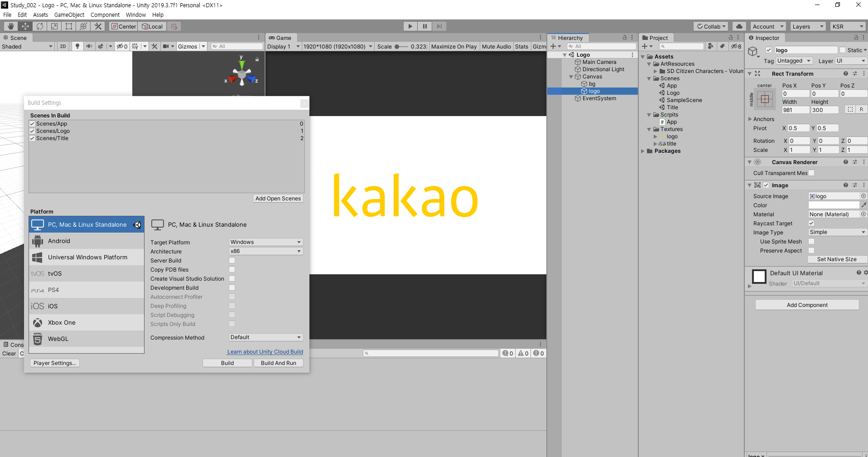
Task: Select the Scale tool
Action: [54, 26]
